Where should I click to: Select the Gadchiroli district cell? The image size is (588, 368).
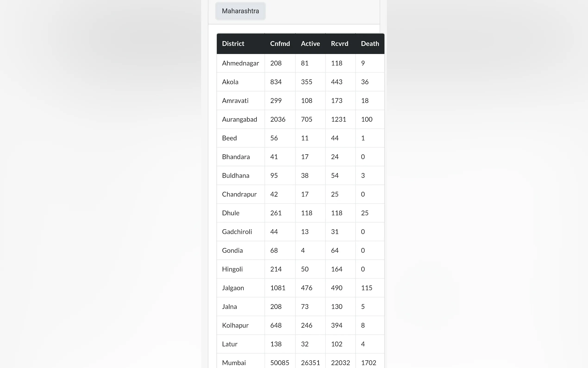[x=237, y=232]
